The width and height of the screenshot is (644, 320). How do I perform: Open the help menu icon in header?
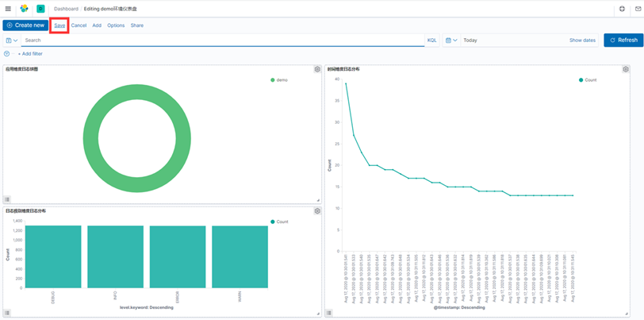[x=623, y=9]
